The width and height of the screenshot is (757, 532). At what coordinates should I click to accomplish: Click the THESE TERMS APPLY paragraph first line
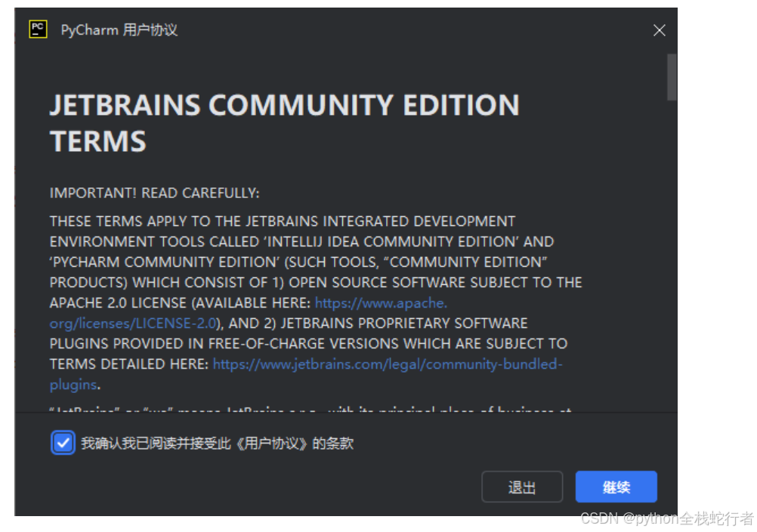[283, 221]
